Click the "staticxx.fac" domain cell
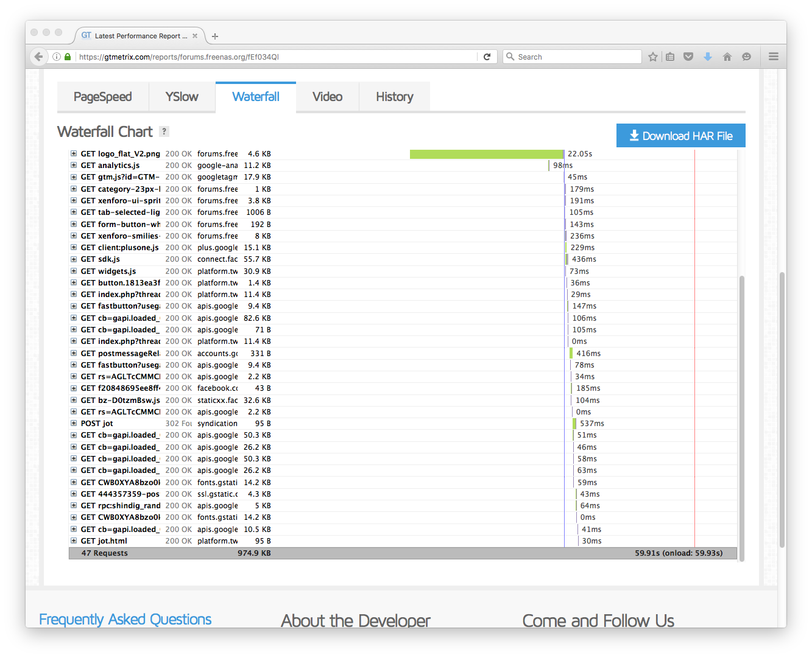The width and height of the screenshot is (812, 658). 217,401
